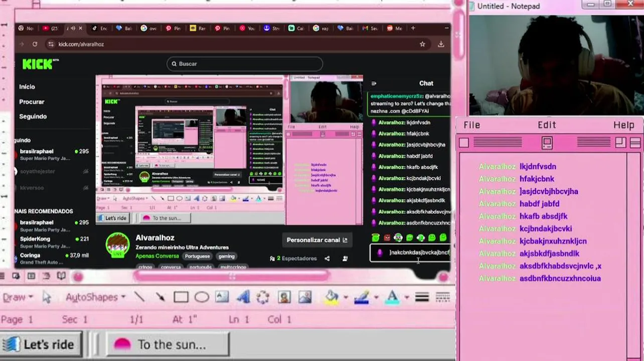Switch to the YouTube tab labeled (25
The width and height of the screenshot is (644, 361).
(51, 28)
